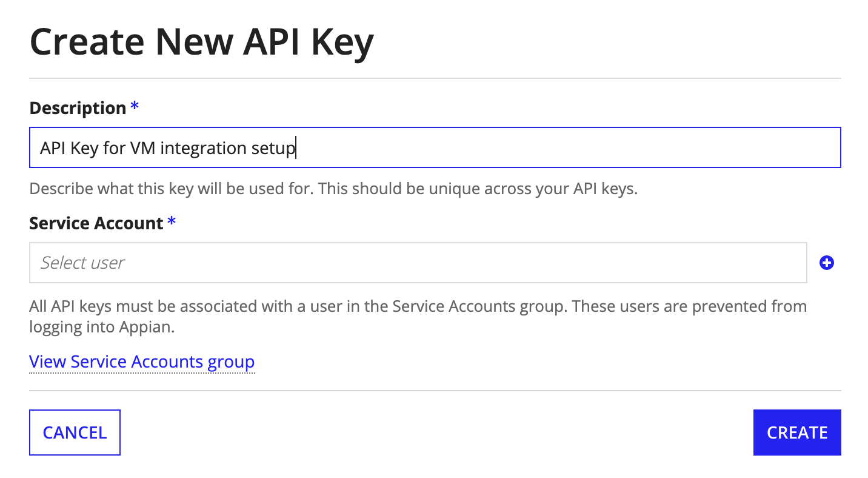Click the CANCEL button

[x=75, y=433]
